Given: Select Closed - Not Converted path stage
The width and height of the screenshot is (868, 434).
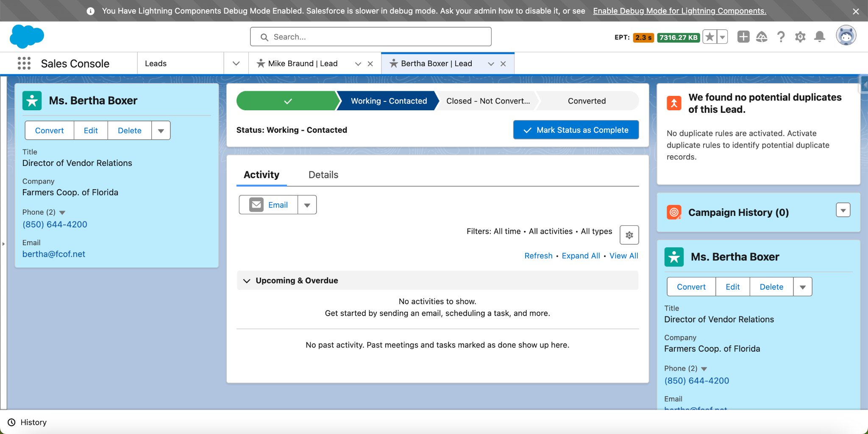Looking at the screenshot, I should 488,101.
